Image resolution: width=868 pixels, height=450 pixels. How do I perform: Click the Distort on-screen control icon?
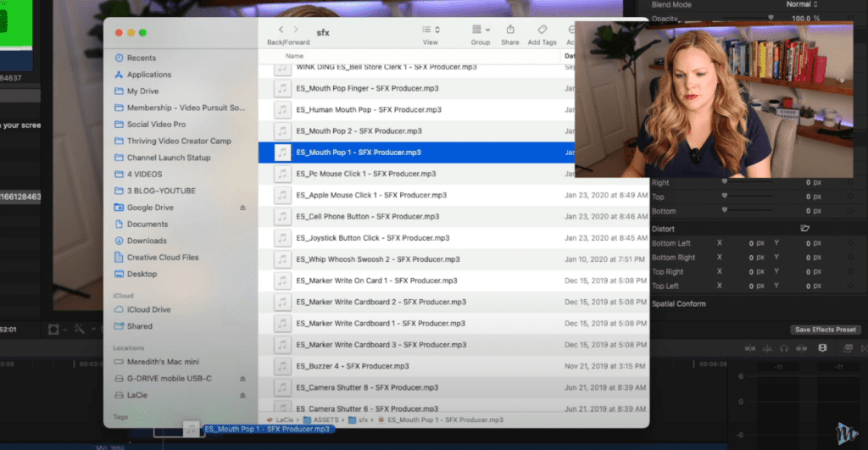(x=805, y=229)
